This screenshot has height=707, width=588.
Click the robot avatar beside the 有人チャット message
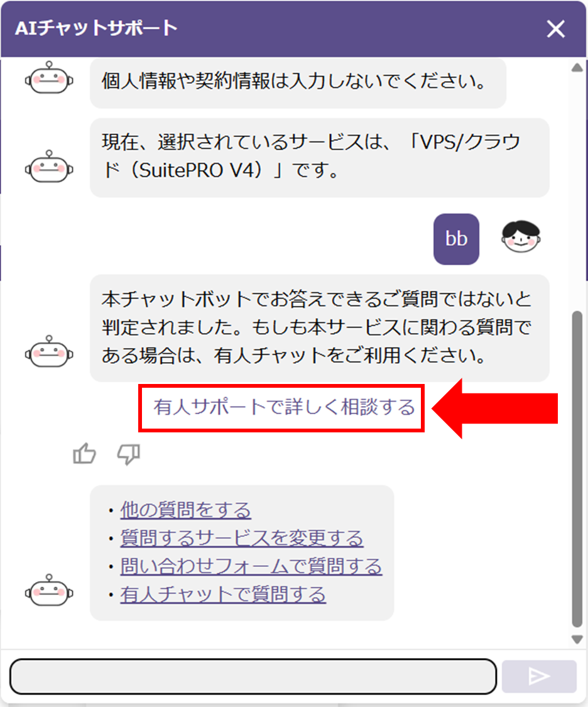click(x=49, y=352)
